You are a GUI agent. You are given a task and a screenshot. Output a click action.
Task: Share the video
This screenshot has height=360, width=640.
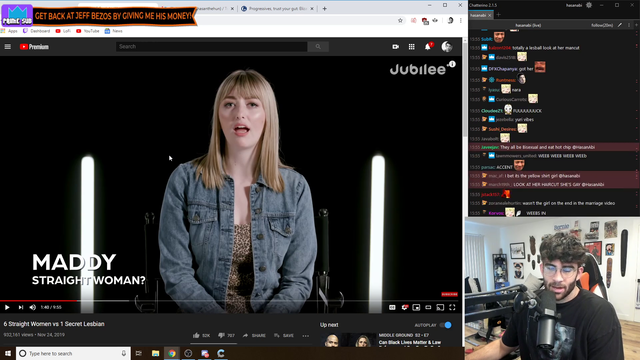click(x=254, y=336)
